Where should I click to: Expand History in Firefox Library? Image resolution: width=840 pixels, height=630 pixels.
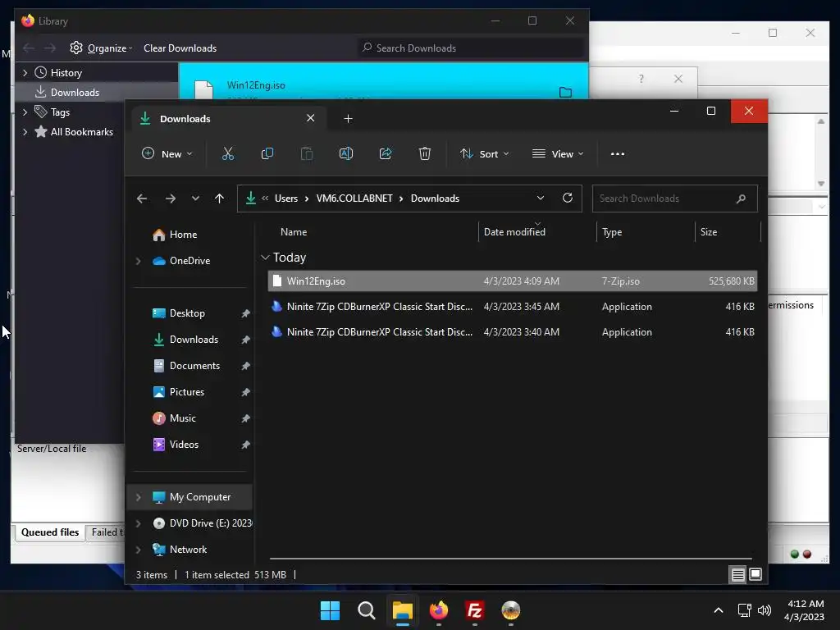point(25,73)
